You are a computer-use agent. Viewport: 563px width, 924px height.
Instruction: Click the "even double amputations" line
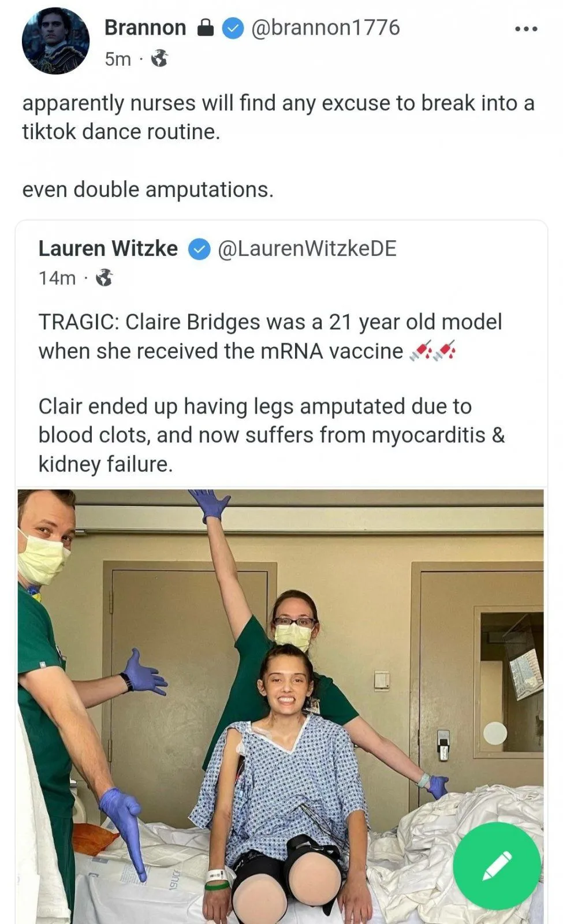[x=148, y=189]
